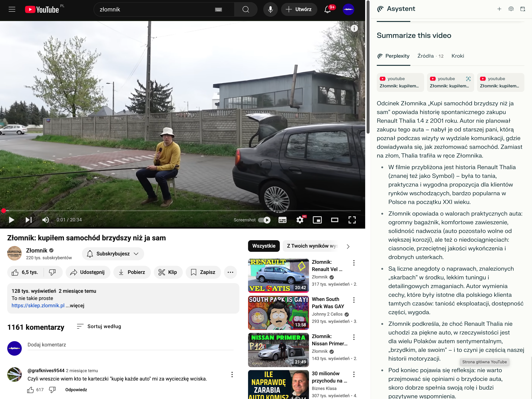532x399 pixels.
Task: Open third youtube source card
Action: [x=500, y=82]
